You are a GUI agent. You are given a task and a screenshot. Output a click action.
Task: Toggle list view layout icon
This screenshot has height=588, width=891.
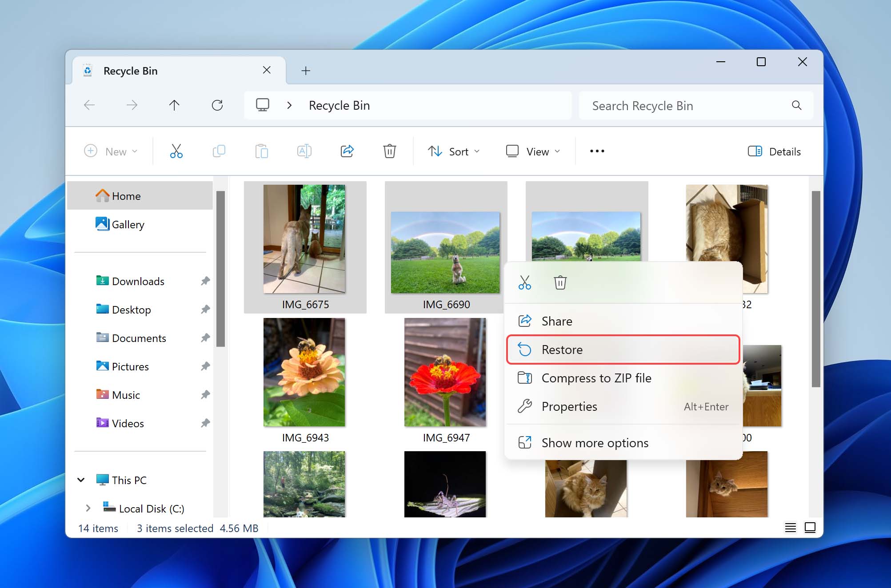[x=791, y=527]
